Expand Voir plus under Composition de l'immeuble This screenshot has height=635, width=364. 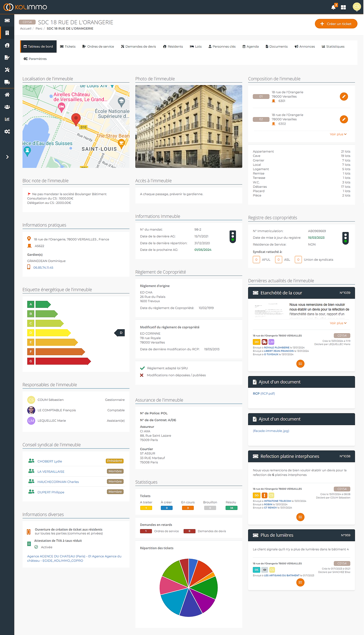(338, 134)
